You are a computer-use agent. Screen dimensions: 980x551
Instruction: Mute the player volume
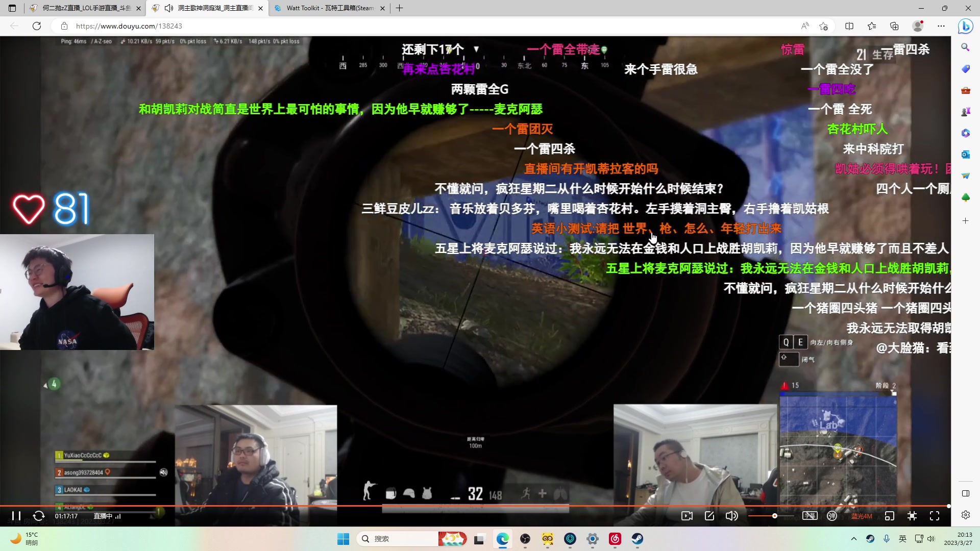[732, 516]
